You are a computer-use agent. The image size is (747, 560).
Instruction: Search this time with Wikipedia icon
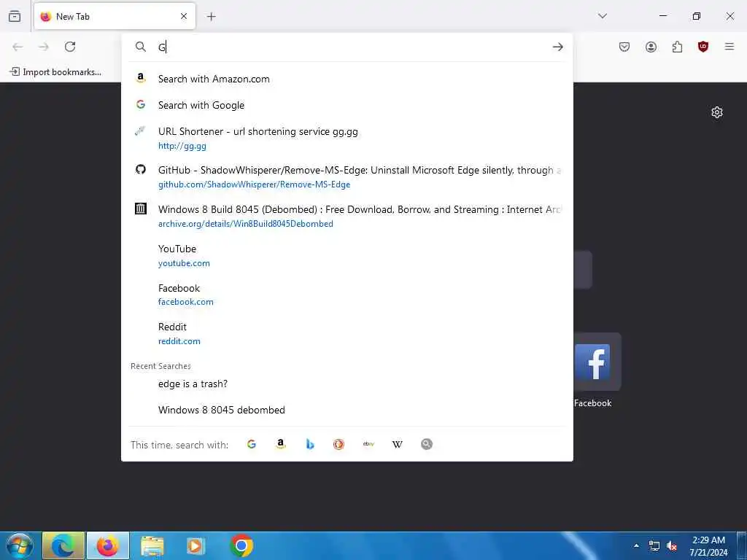pyautogui.click(x=398, y=444)
